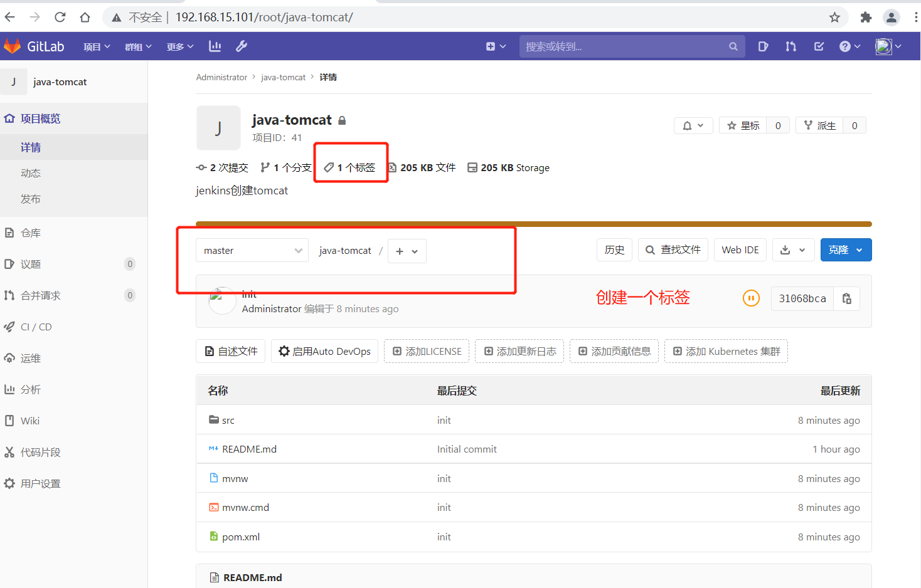Click the 自述文件 readme button
Screen dimensions: 921x588
click(231, 351)
